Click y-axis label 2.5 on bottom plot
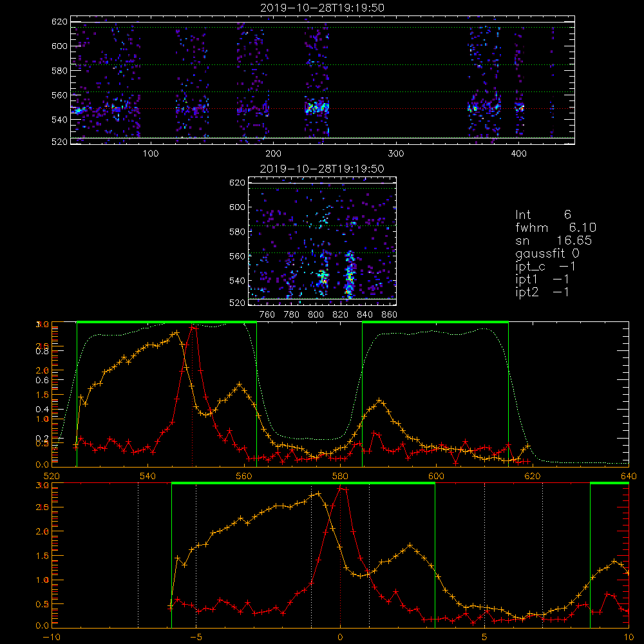This screenshot has height=644, width=644. click(x=43, y=507)
